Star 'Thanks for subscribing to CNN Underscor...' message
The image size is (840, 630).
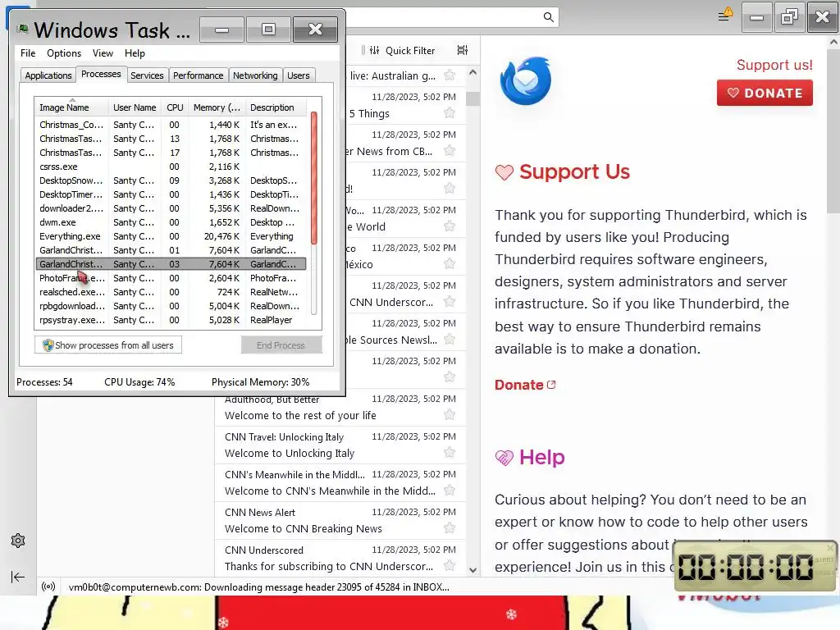[x=450, y=566]
